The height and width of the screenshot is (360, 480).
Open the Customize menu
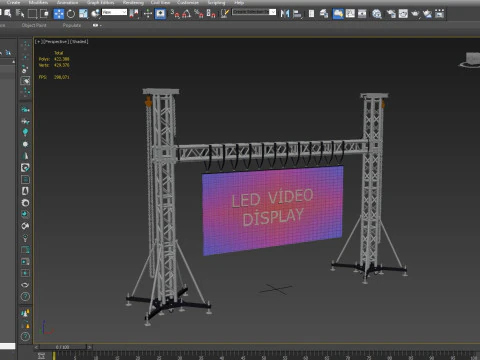tap(188, 2)
